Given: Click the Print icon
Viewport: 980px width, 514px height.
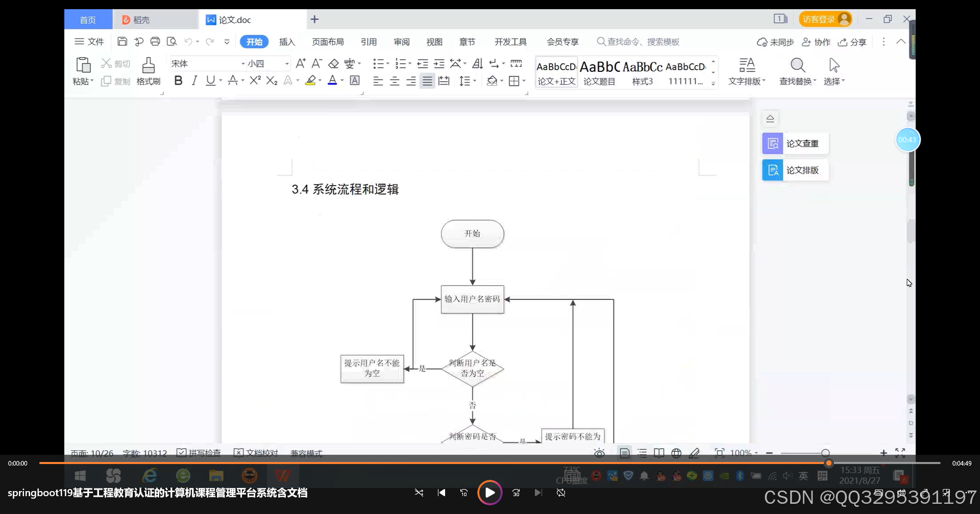Looking at the screenshot, I should [155, 42].
